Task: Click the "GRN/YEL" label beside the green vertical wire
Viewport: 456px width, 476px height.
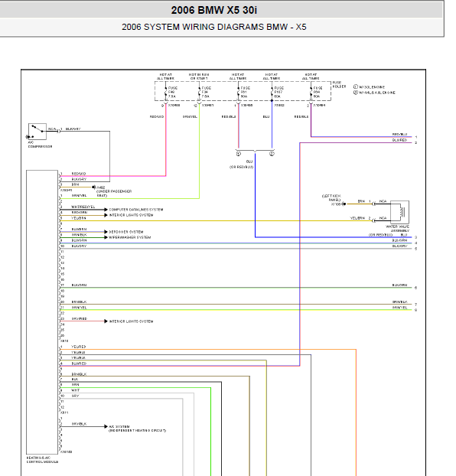Action: [x=190, y=117]
